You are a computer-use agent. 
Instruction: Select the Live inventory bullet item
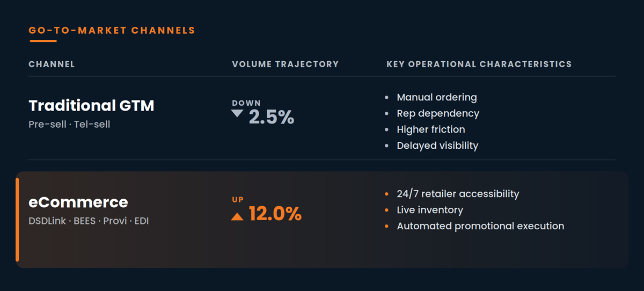click(x=430, y=210)
